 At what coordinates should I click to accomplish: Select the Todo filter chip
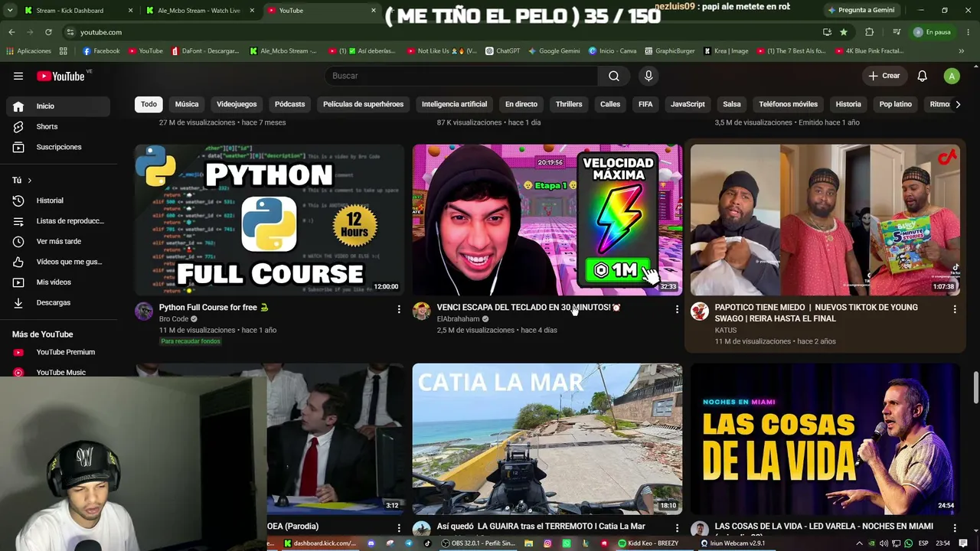pyautogui.click(x=149, y=104)
